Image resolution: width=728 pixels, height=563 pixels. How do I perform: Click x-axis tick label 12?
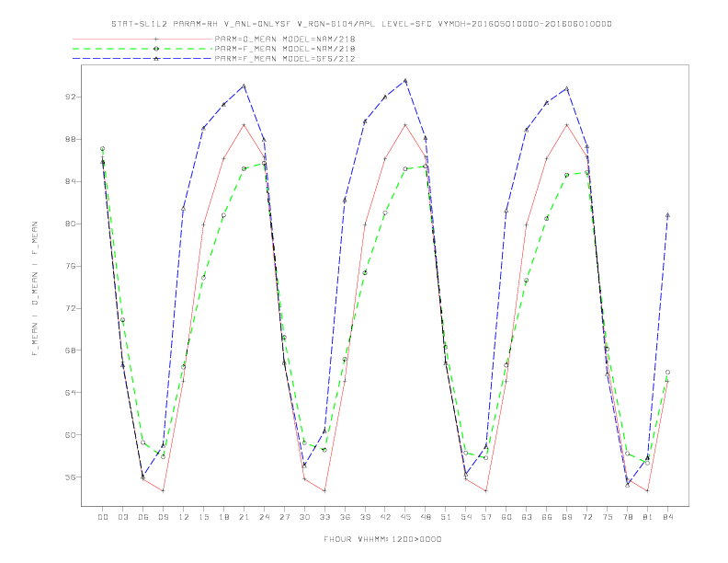184,517
